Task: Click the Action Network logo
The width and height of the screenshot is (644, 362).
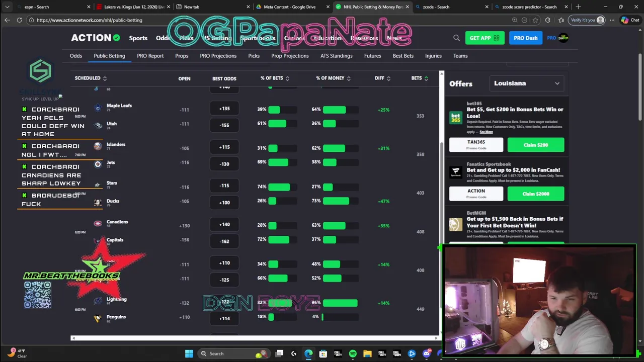Action: point(96,38)
